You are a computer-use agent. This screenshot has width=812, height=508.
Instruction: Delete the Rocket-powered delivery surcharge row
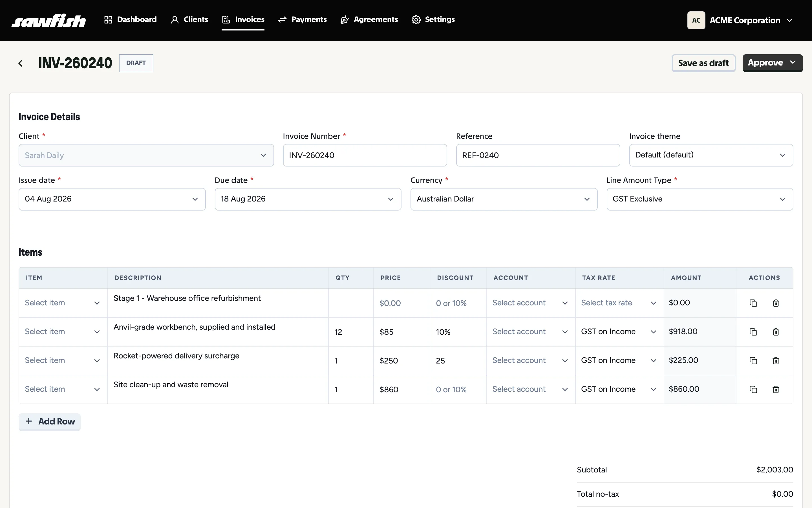pyautogui.click(x=776, y=360)
